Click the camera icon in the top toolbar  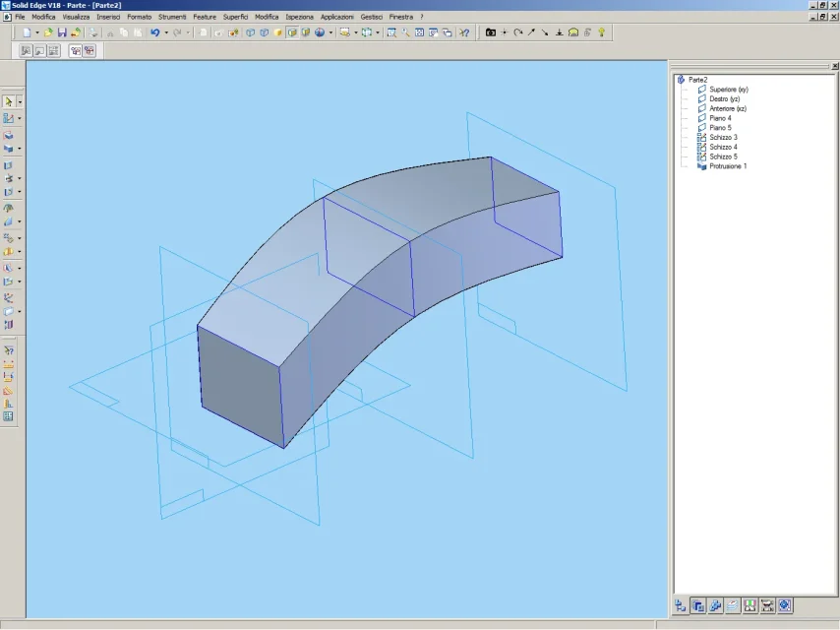coord(490,32)
